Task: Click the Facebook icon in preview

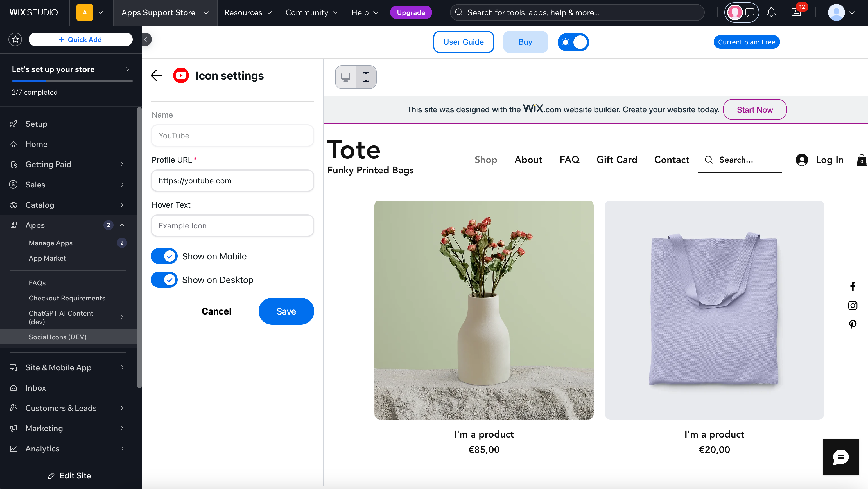Action: click(853, 287)
